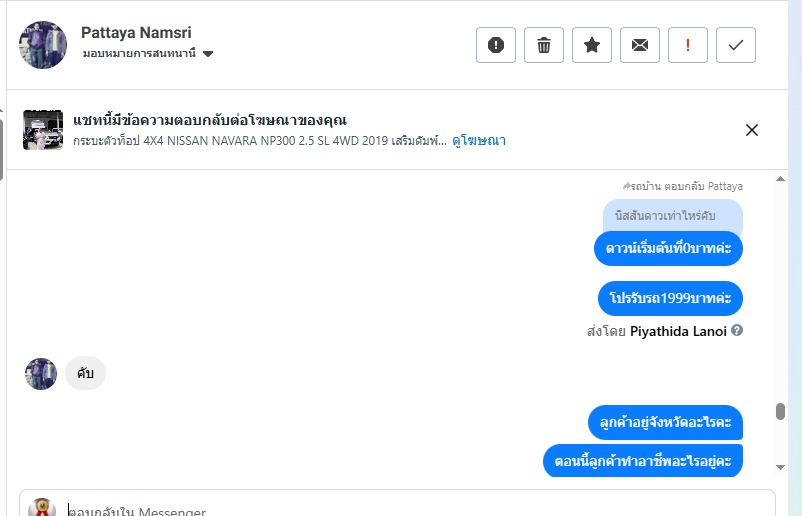Viewport: 802px width, 516px height.
Task: Close the ad reply banner
Action: [752, 130]
